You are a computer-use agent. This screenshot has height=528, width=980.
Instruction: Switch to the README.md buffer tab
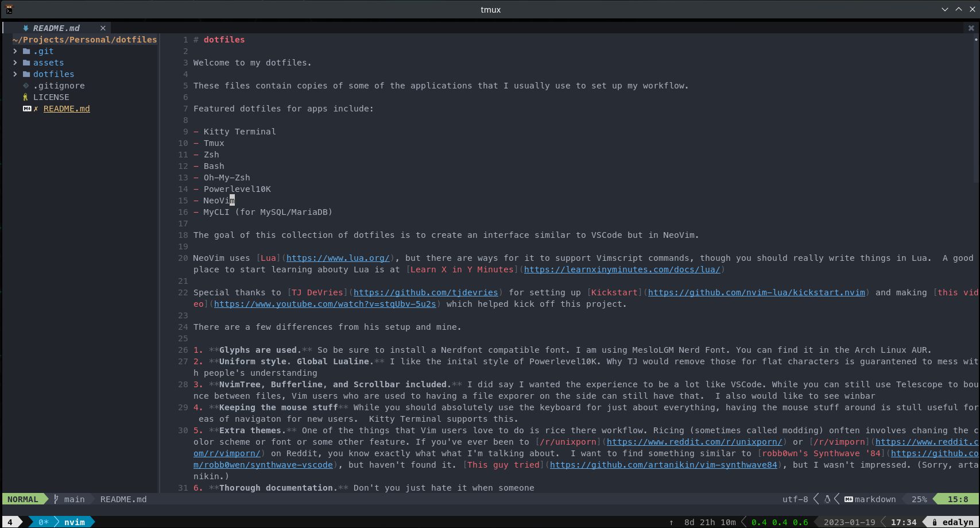[56, 28]
